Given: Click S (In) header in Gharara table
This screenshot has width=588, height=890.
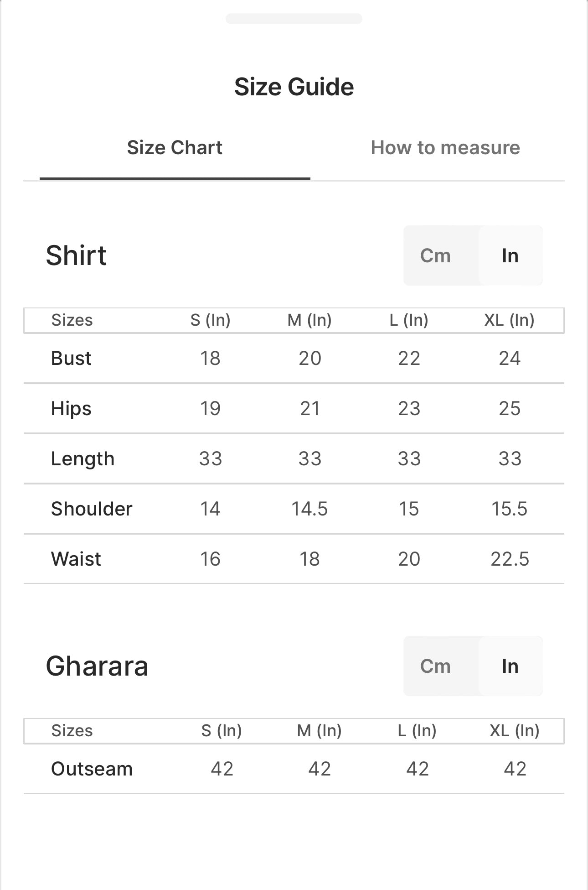Looking at the screenshot, I should click(x=222, y=731).
